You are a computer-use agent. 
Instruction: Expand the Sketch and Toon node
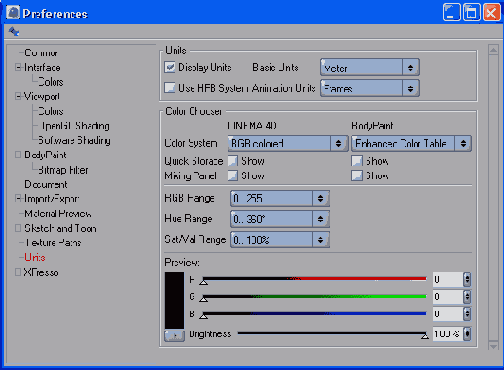[18, 228]
